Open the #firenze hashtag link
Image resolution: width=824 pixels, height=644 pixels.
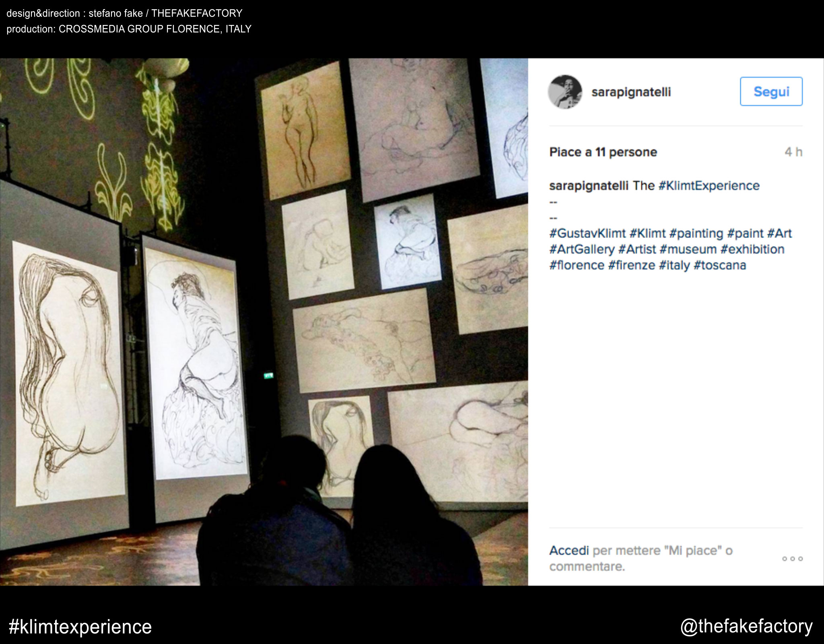[x=632, y=265]
